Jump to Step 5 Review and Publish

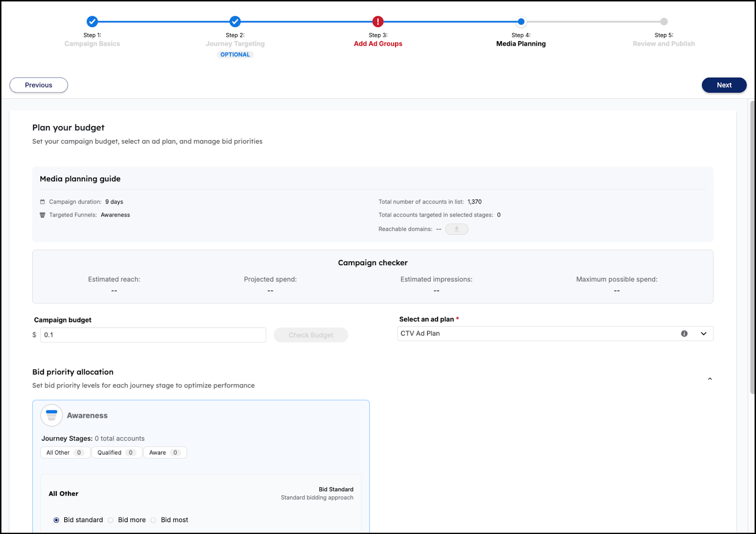[x=664, y=22]
